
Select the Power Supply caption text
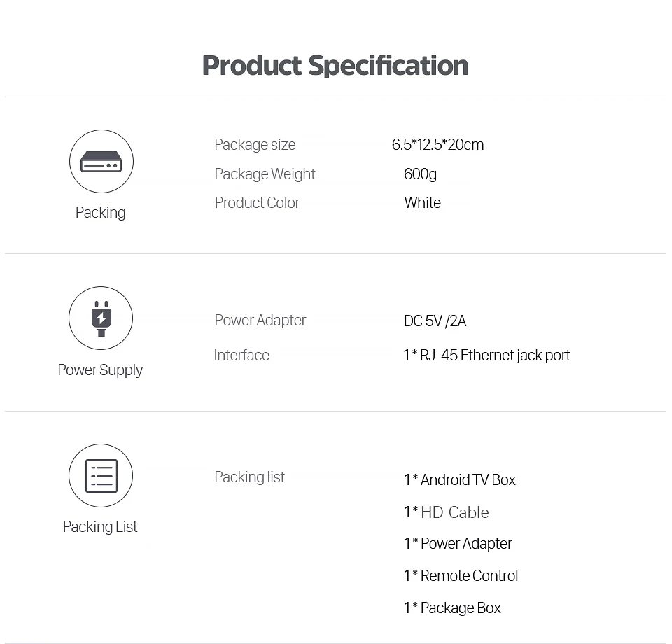[100, 370]
